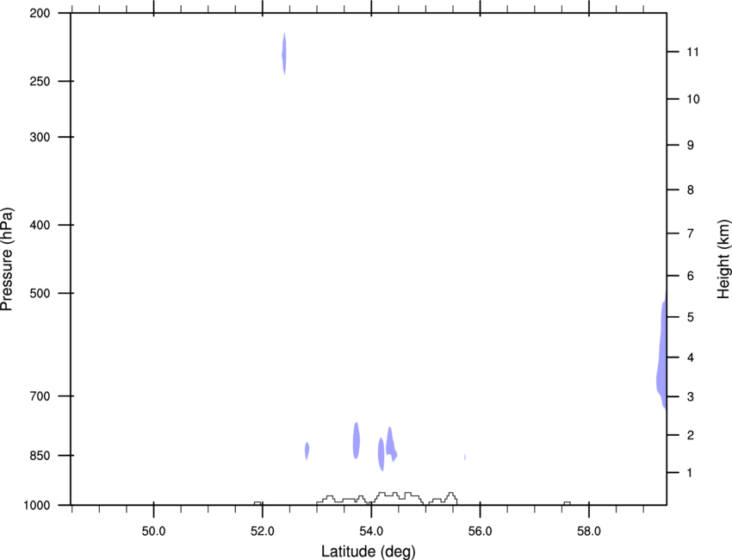Select the 250 pressure tick label
The width and height of the screenshot is (732, 560).
click(40, 81)
